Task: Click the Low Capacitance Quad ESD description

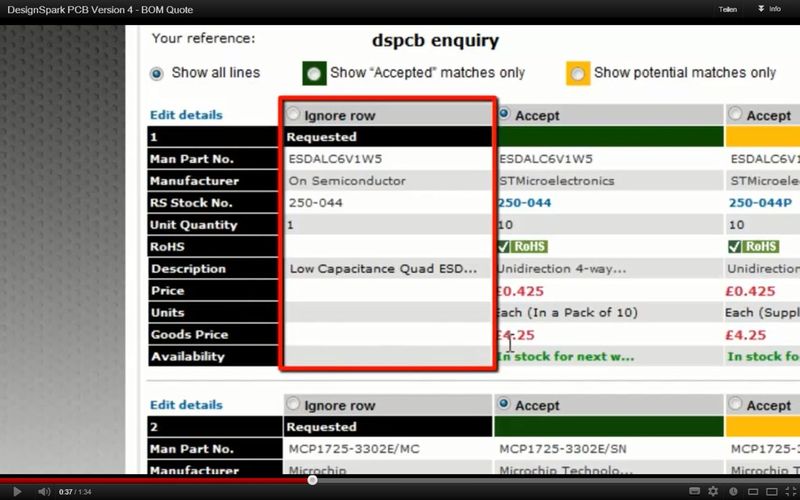Action: 383,268
